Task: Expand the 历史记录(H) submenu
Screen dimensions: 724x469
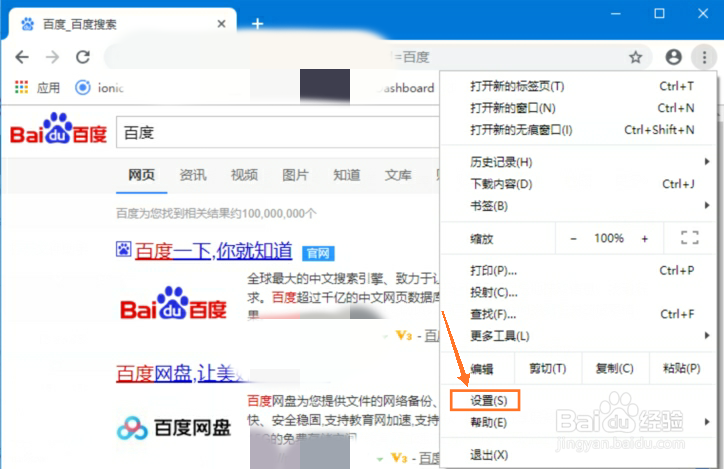Action: click(x=579, y=162)
